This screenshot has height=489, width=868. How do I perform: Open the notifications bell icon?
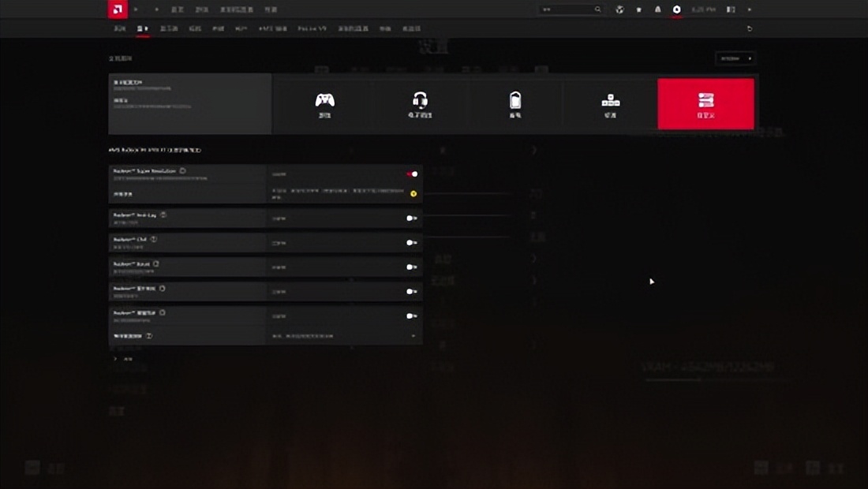(657, 9)
